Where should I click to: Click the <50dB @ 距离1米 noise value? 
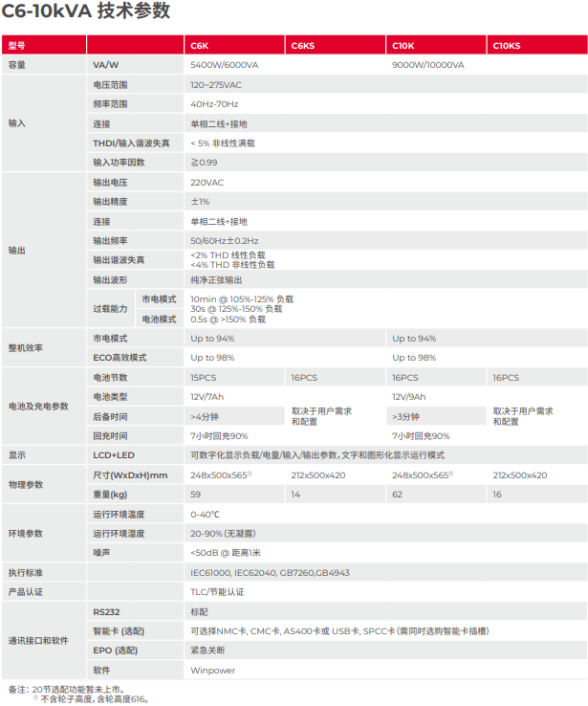tap(226, 553)
